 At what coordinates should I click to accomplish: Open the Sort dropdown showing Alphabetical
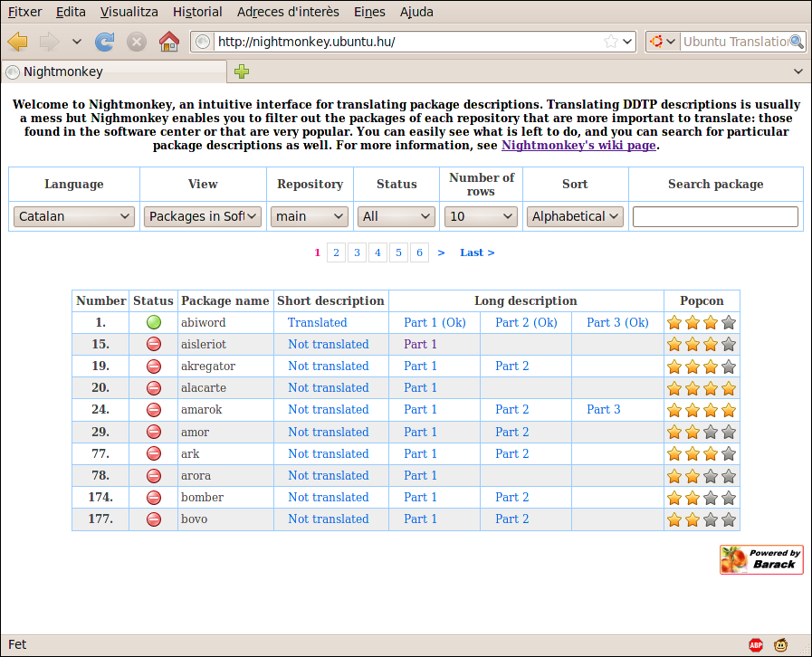click(575, 216)
